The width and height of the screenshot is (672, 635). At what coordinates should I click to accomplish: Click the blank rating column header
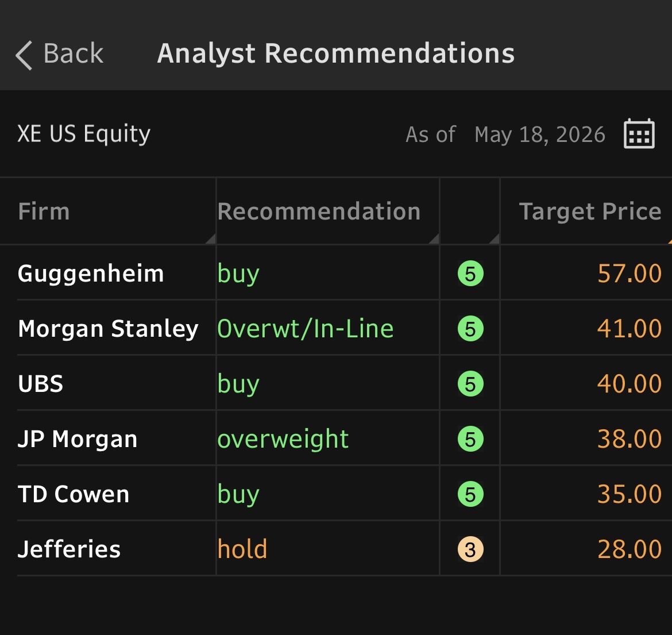click(470, 211)
